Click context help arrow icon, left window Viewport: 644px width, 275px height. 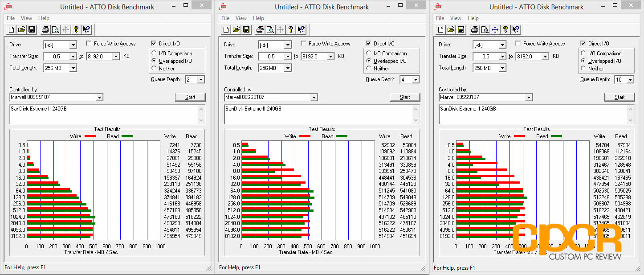(86, 29)
